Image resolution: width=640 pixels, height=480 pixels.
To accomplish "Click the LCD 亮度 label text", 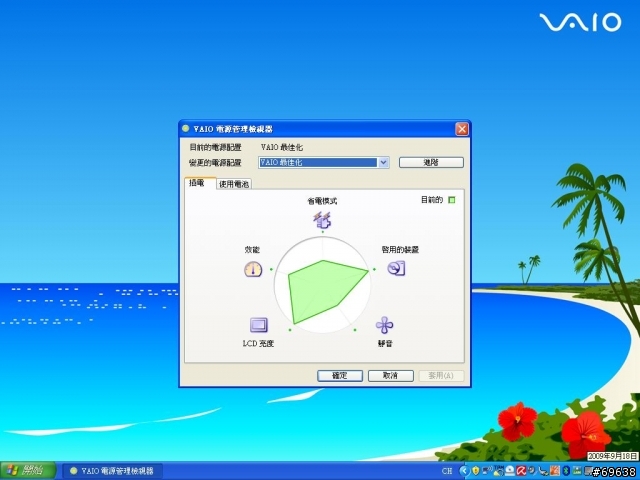I will (258, 344).
